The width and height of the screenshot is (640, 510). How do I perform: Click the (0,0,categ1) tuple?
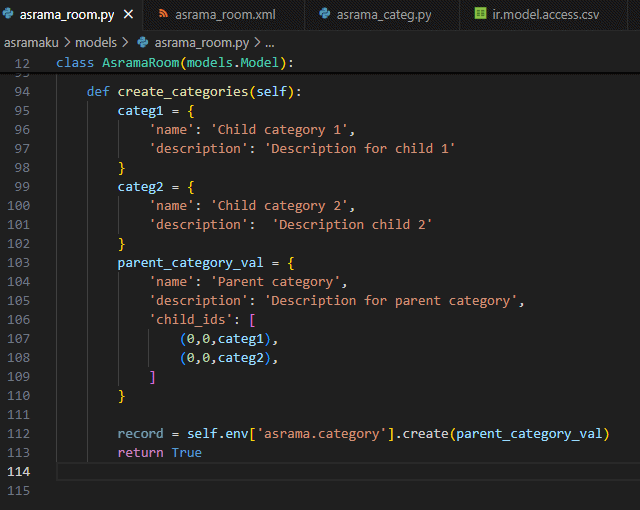coord(225,339)
